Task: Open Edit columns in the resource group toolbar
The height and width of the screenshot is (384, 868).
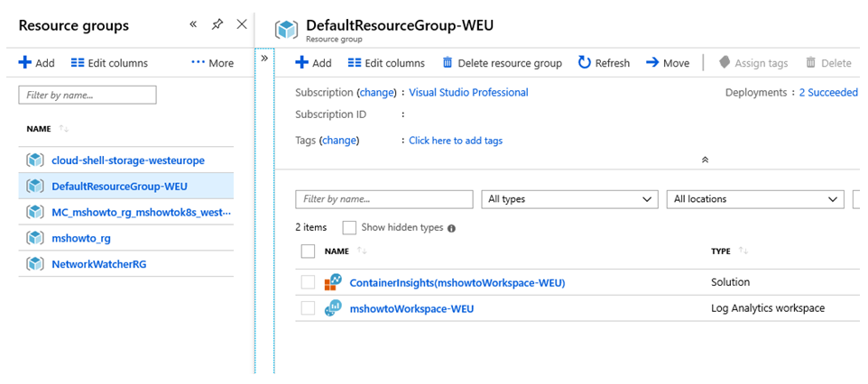Action: (x=386, y=63)
